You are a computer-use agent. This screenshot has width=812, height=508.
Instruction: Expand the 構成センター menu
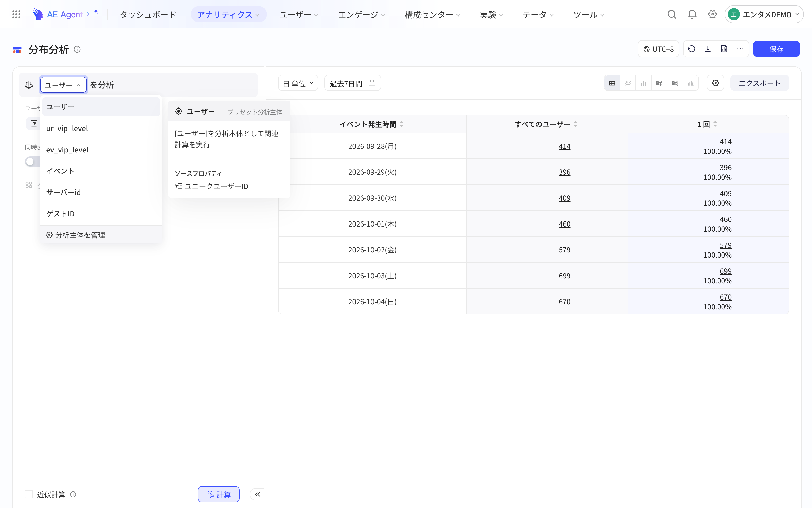point(432,14)
